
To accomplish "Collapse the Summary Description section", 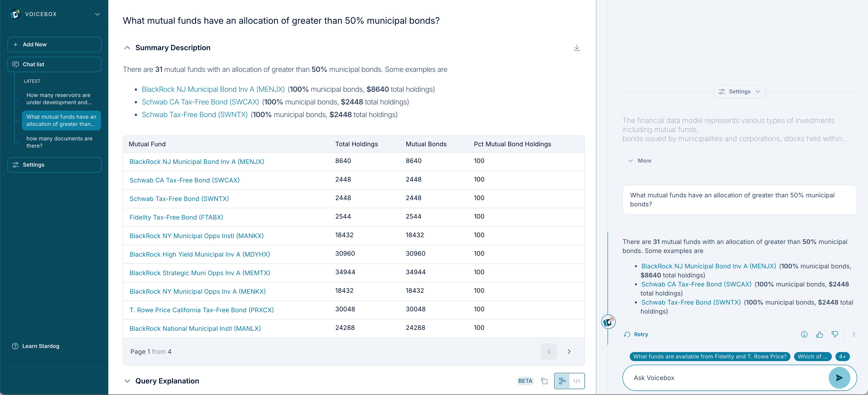I will coord(127,48).
